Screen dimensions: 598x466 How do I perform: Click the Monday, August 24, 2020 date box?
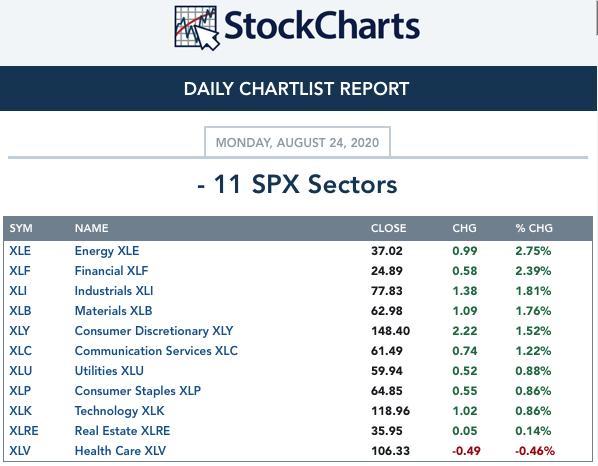297,142
